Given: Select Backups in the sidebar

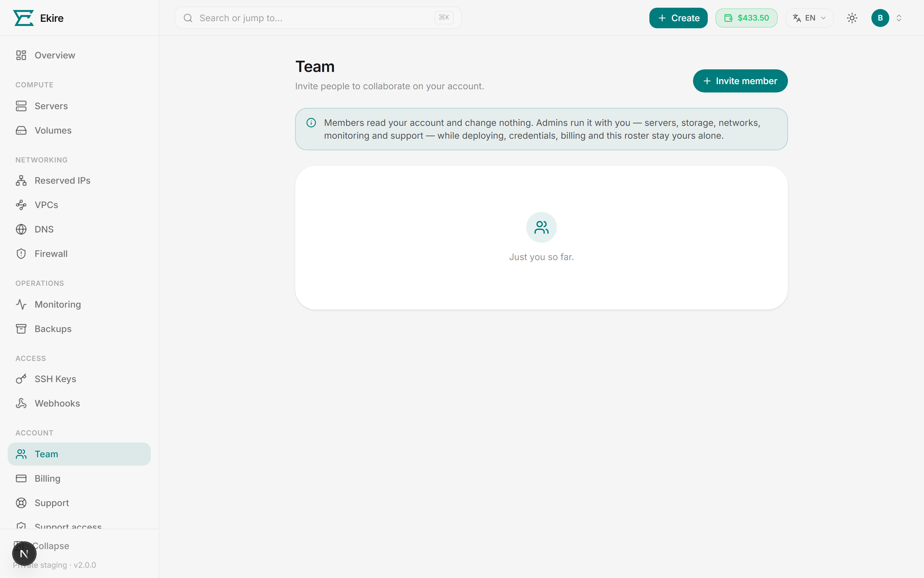Looking at the screenshot, I should tap(79, 329).
